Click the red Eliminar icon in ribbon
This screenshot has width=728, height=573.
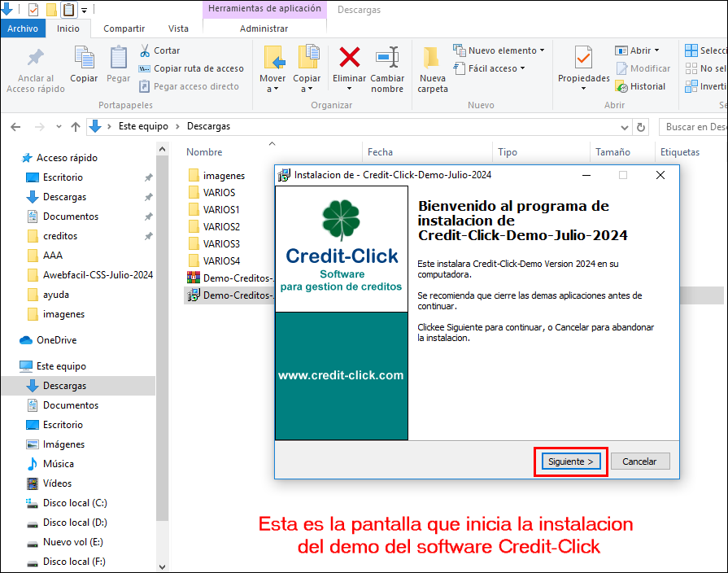tap(350, 59)
